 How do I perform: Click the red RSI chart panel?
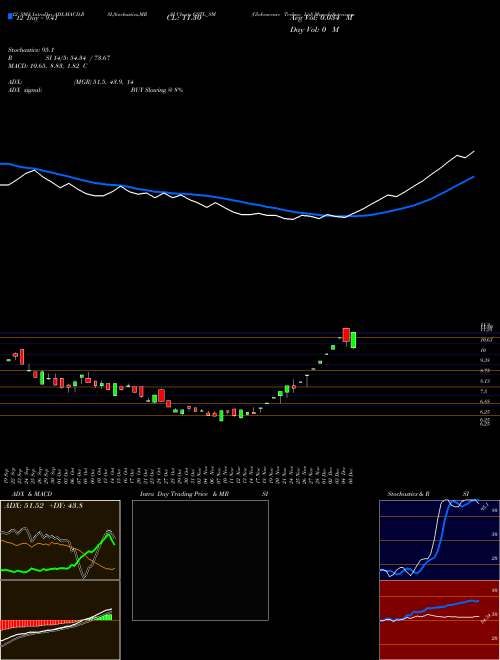point(439,620)
